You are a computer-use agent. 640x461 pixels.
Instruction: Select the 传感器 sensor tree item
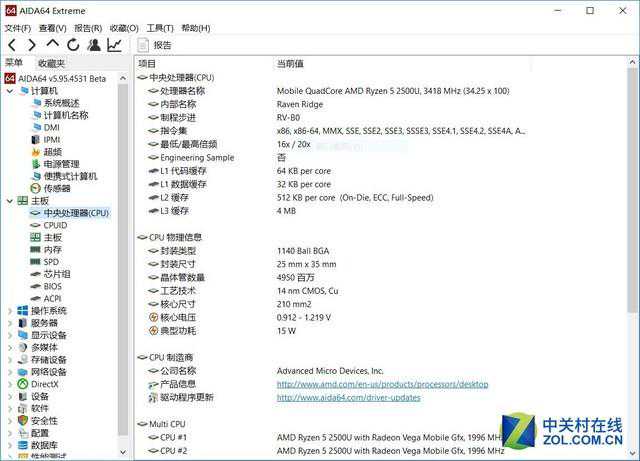coord(56,188)
